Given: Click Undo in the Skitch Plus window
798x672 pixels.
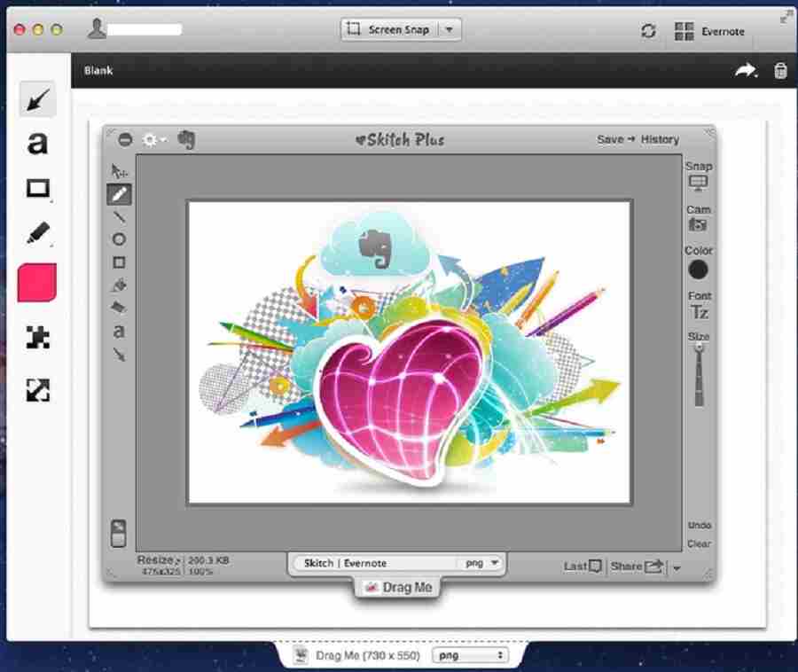Looking at the screenshot, I should click(x=700, y=525).
